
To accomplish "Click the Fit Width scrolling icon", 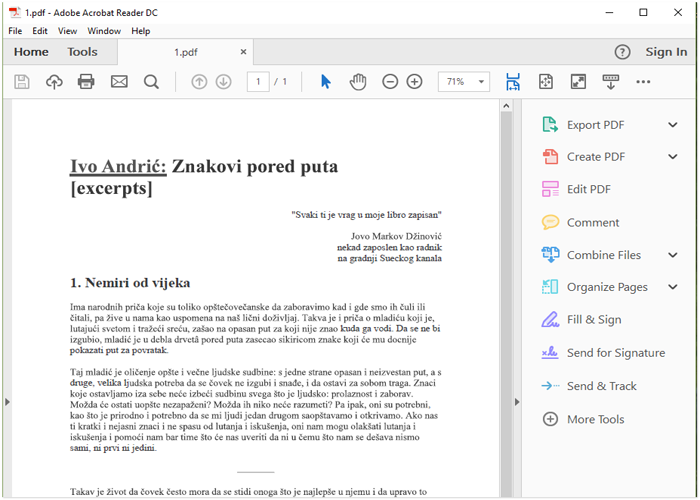I will pos(513,82).
